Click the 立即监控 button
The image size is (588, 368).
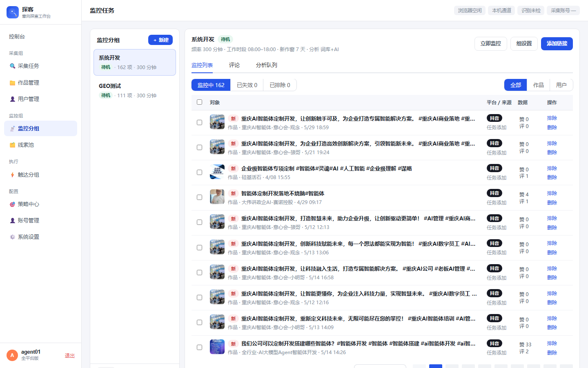(x=491, y=44)
